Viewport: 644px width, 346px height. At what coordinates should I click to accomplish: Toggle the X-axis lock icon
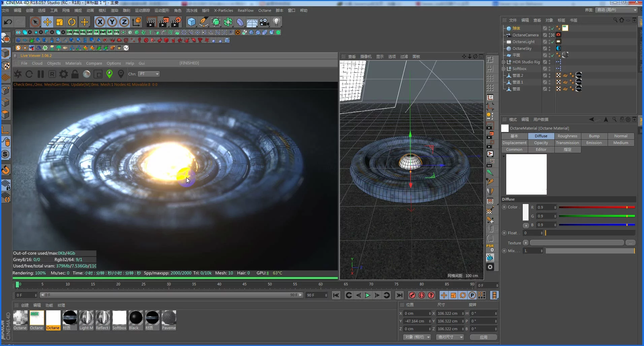click(x=100, y=22)
